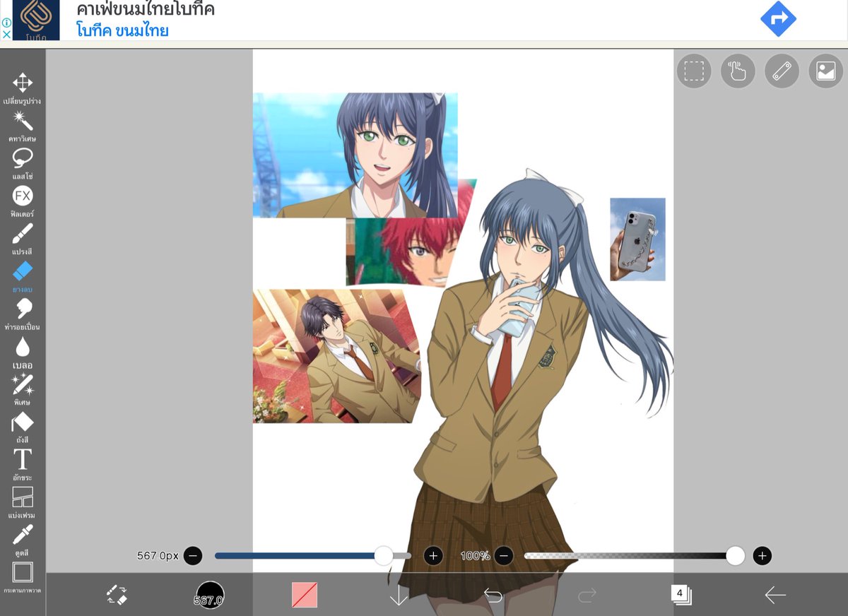Select the Transform tool
Image resolution: width=848 pixels, height=616 pixels.
(23, 87)
